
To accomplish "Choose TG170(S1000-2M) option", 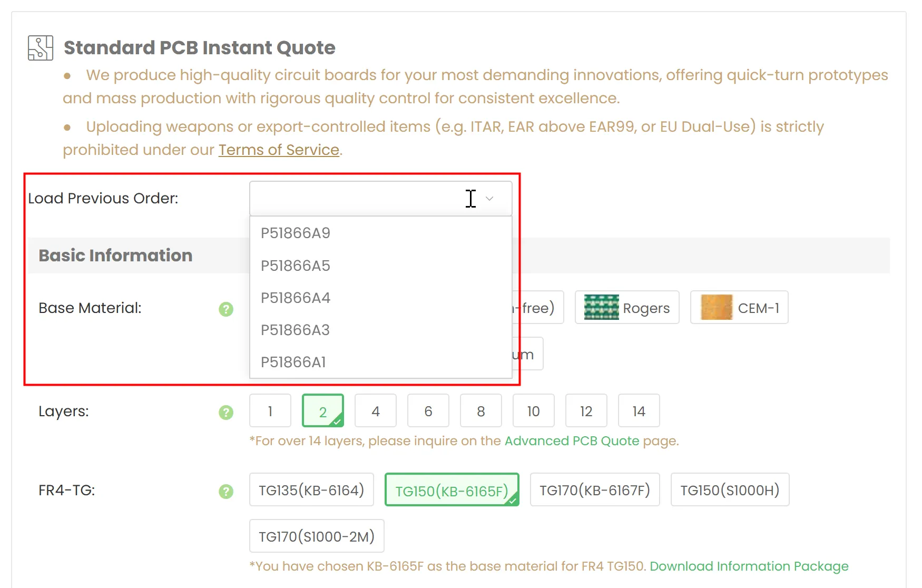I will pos(317,536).
